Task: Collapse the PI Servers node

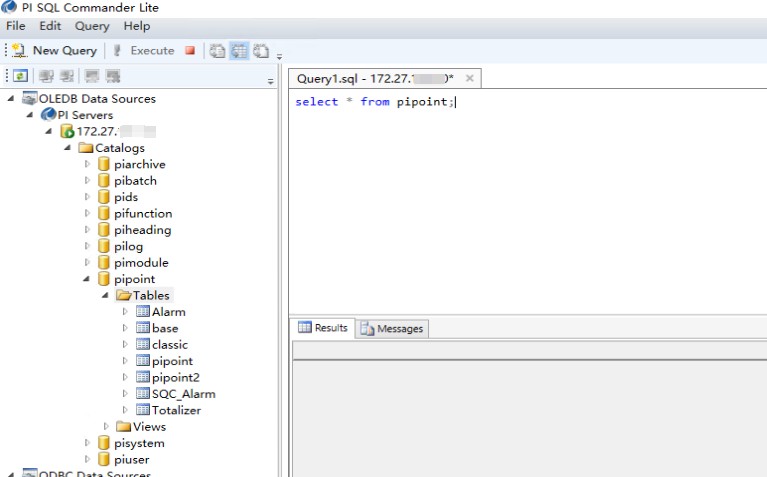Action: tap(29, 114)
